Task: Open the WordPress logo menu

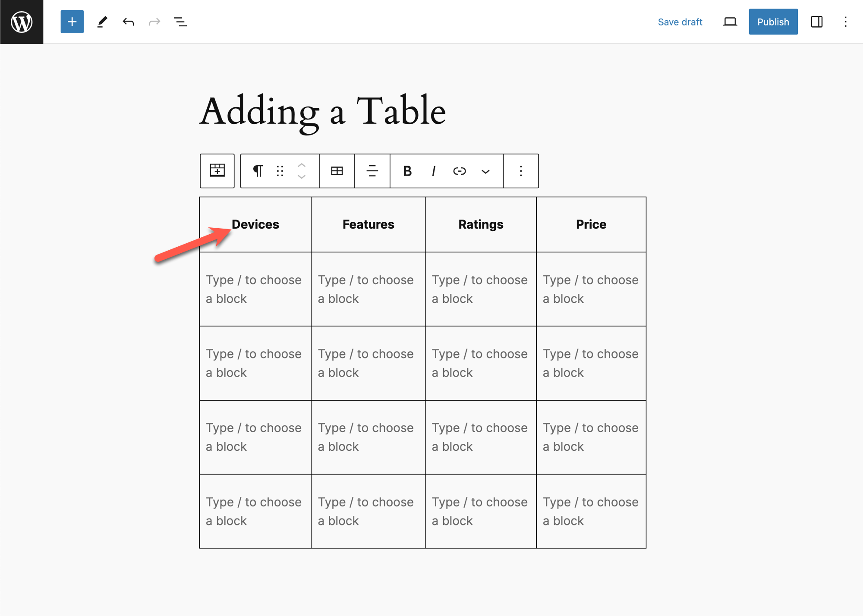Action: point(22,22)
